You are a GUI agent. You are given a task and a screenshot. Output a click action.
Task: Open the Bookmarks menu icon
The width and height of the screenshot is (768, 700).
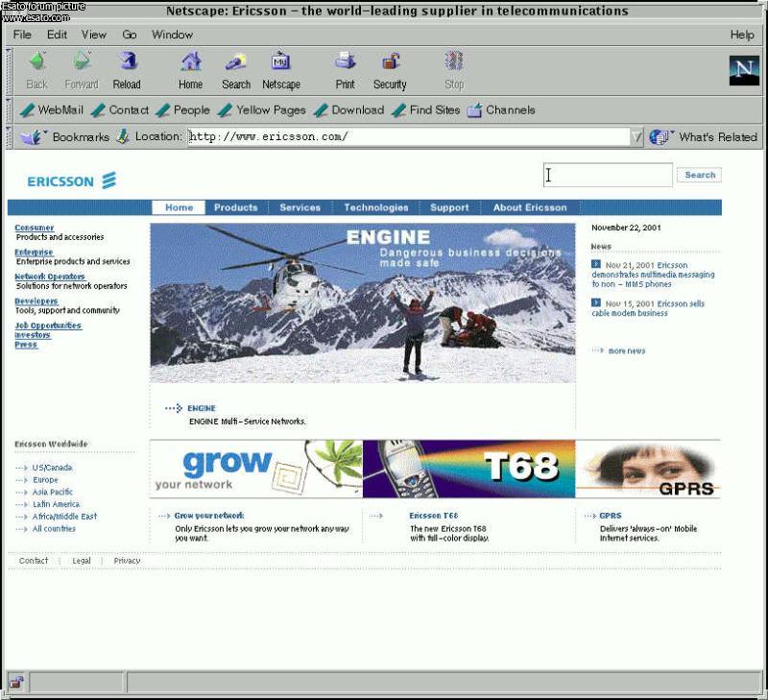(x=34, y=136)
